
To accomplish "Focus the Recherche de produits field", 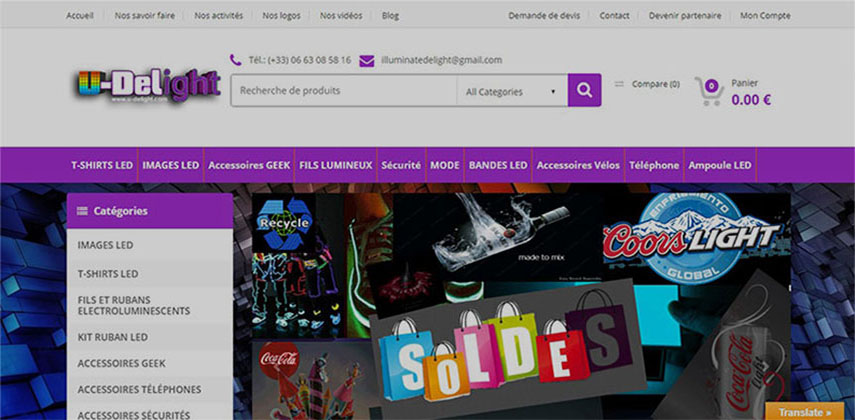I will (344, 91).
